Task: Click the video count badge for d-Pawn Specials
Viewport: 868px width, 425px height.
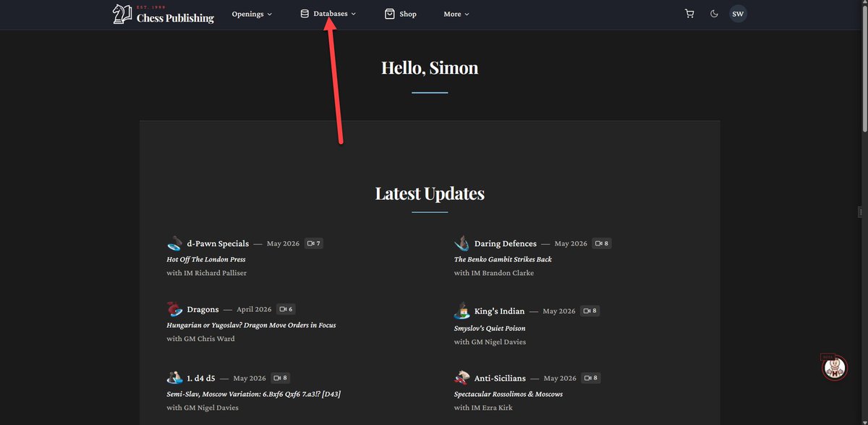Action: click(314, 243)
